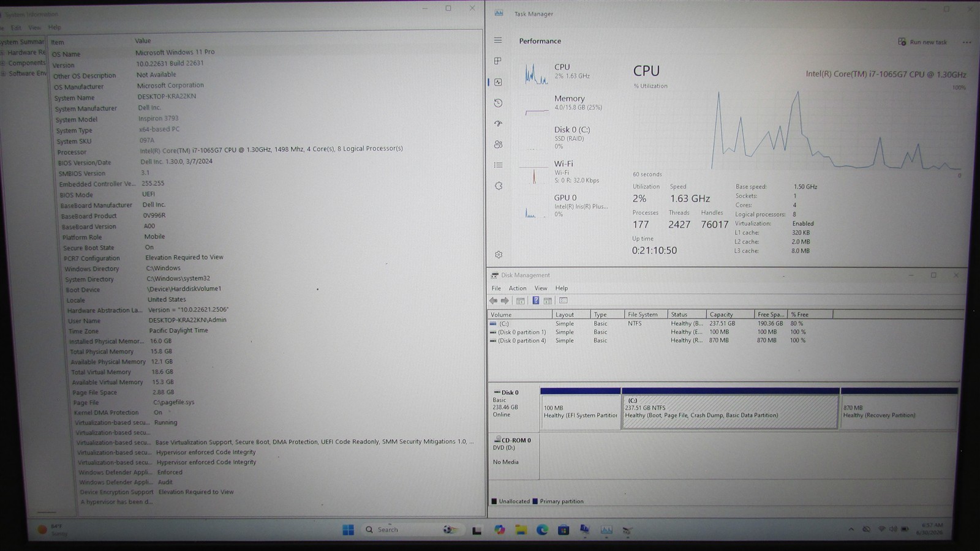Open Users icon in Task Manager sidebar
The width and height of the screenshot is (980, 551).
(498, 144)
